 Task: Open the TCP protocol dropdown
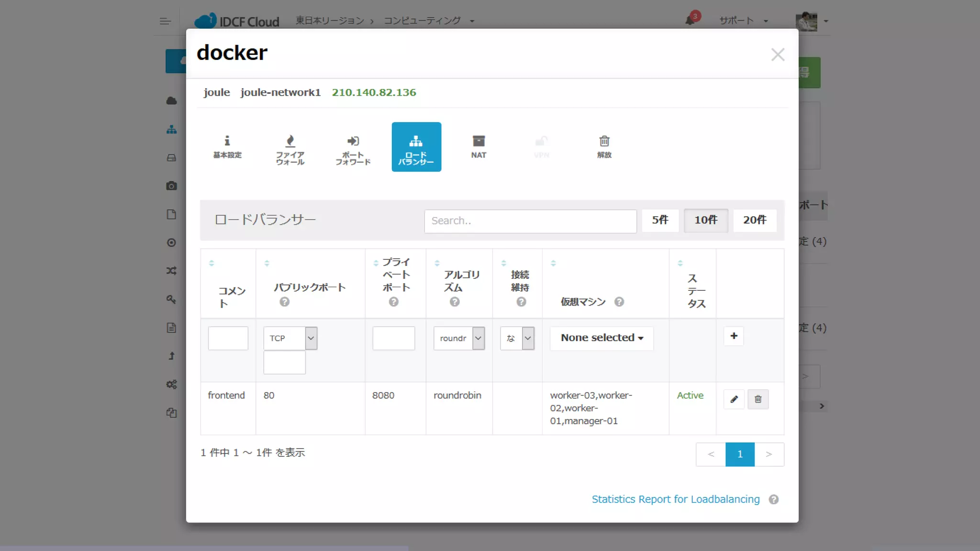click(x=290, y=338)
